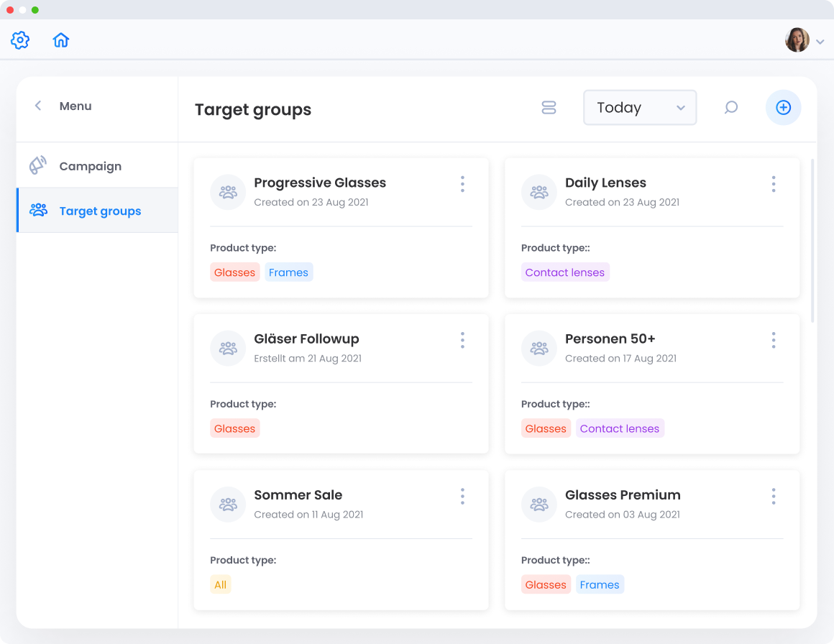Select Target groups sidebar item
Image resolution: width=834 pixels, height=644 pixels.
99,211
